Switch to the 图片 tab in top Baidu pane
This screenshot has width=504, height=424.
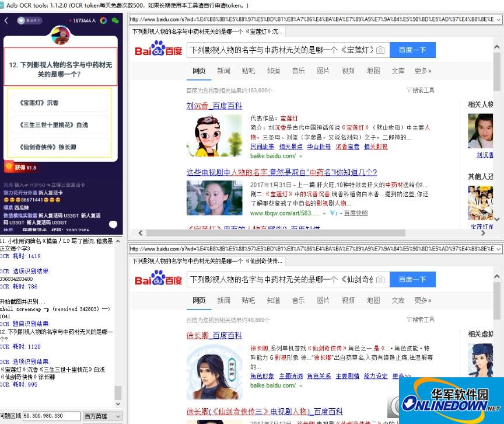click(x=323, y=71)
